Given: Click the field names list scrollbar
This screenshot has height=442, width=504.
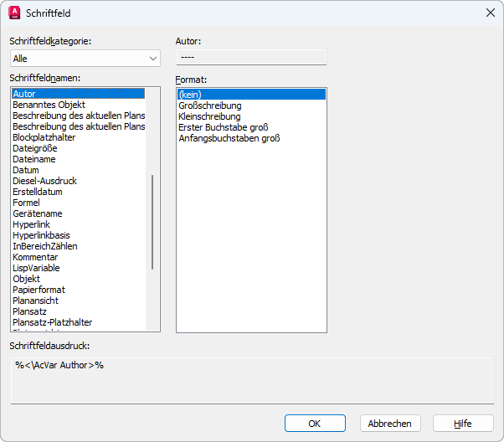Looking at the screenshot, I should point(152,222).
